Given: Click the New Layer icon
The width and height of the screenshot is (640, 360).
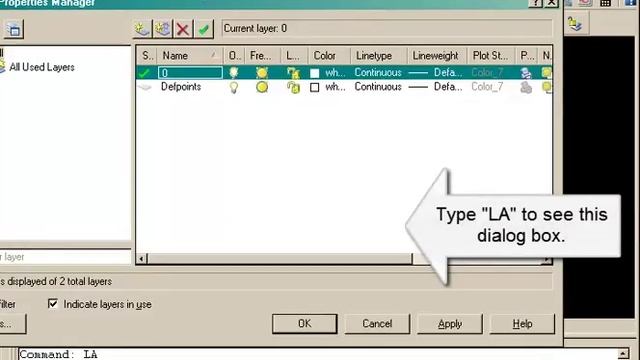Looking at the screenshot, I should click(x=142, y=29).
